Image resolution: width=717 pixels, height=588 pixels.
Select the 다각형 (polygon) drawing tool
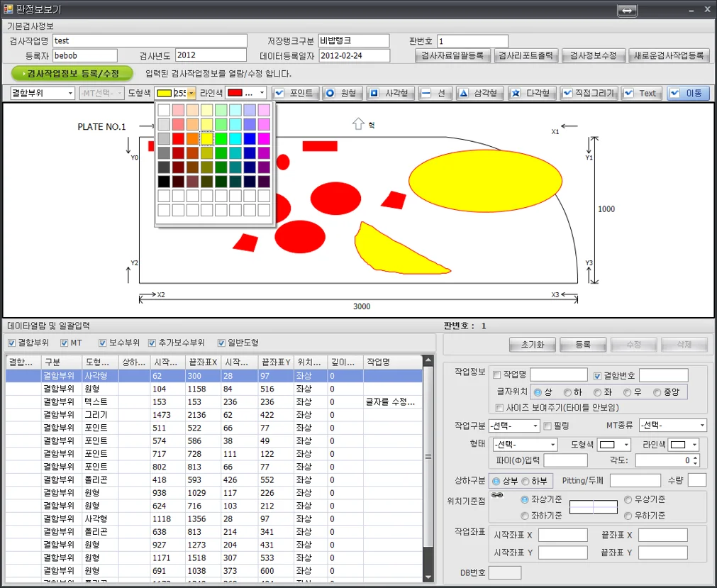pyautogui.click(x=532, y=93)
